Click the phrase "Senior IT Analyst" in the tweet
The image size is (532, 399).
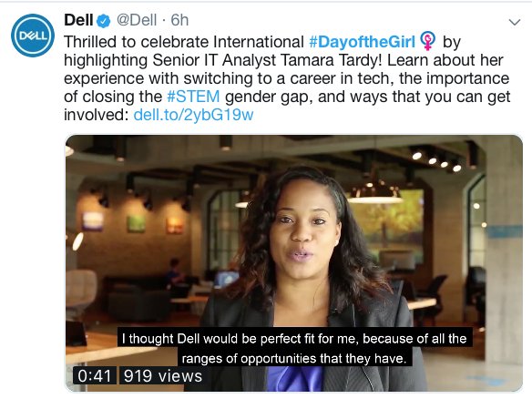pos(214,60)
